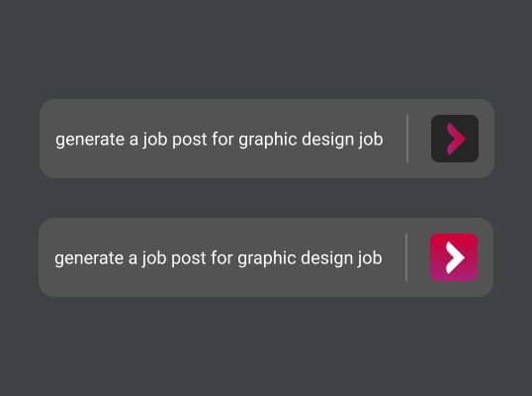Click "graphic" in the lower prompt box
Image resolution: width=532 pixels, height=396 pixels.
267,258
